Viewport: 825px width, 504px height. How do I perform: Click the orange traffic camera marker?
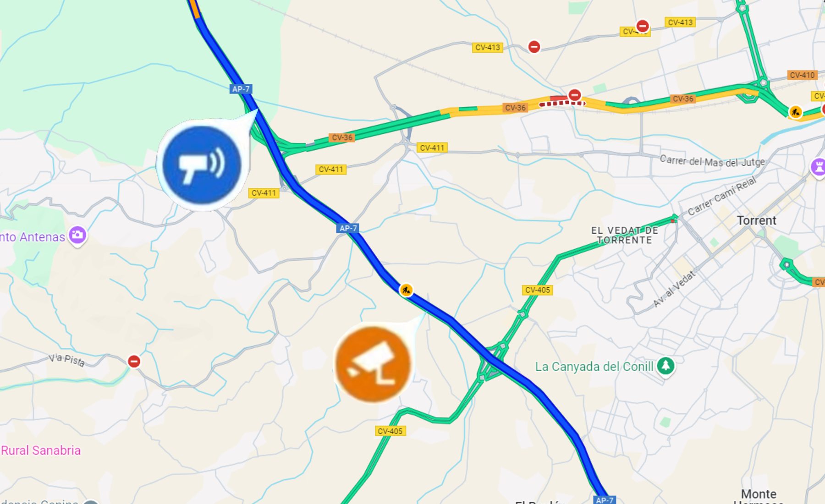[373, 364]
